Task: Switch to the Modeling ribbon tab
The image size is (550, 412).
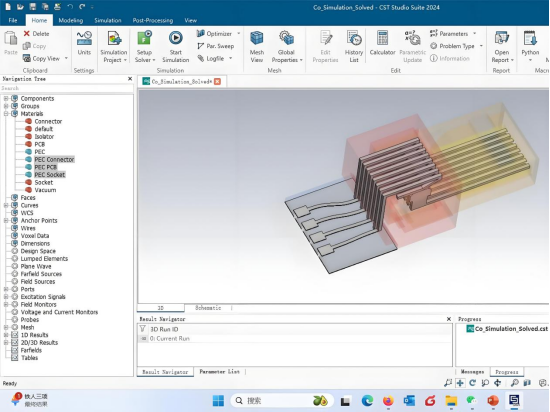Action: coord(71,20)
